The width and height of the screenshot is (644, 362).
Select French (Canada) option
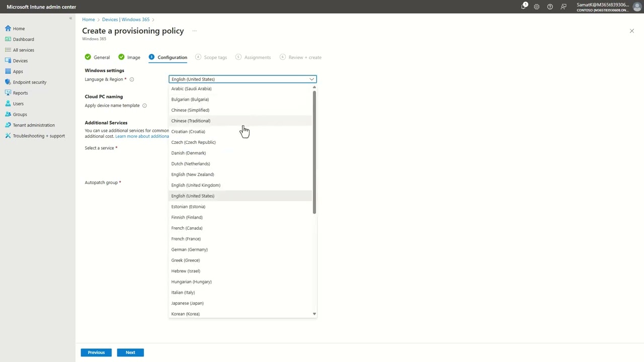pos(240,228)
